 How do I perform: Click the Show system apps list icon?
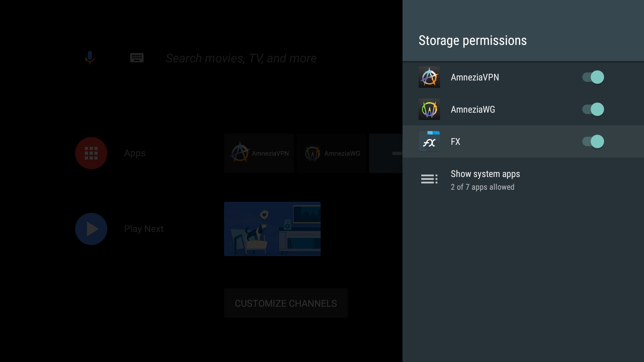click(429, 179)
